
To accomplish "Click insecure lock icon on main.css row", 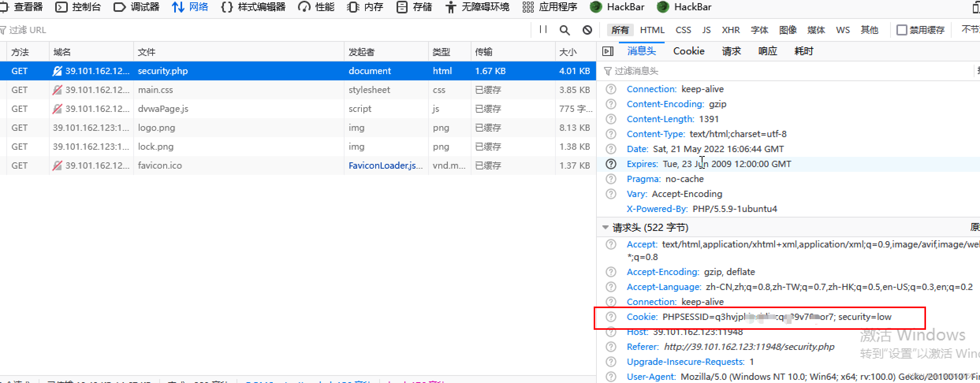I will tap(57, 90).
